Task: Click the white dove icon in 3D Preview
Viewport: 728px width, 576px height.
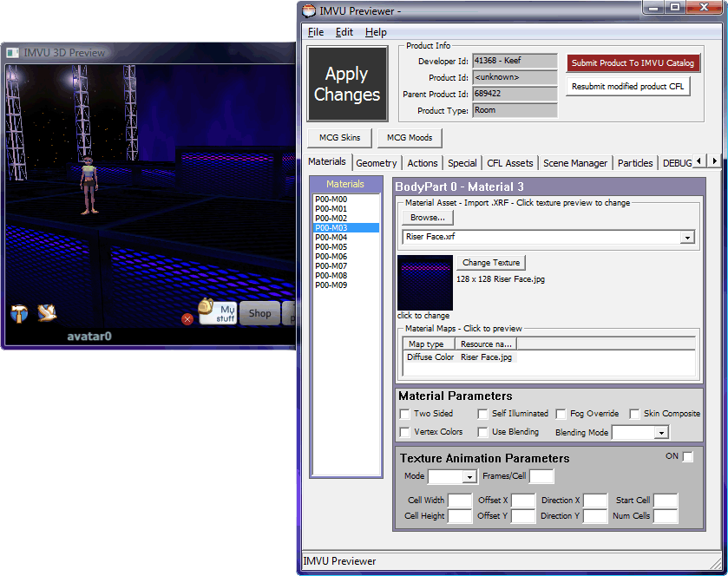Action: click(x=47, y=312)
